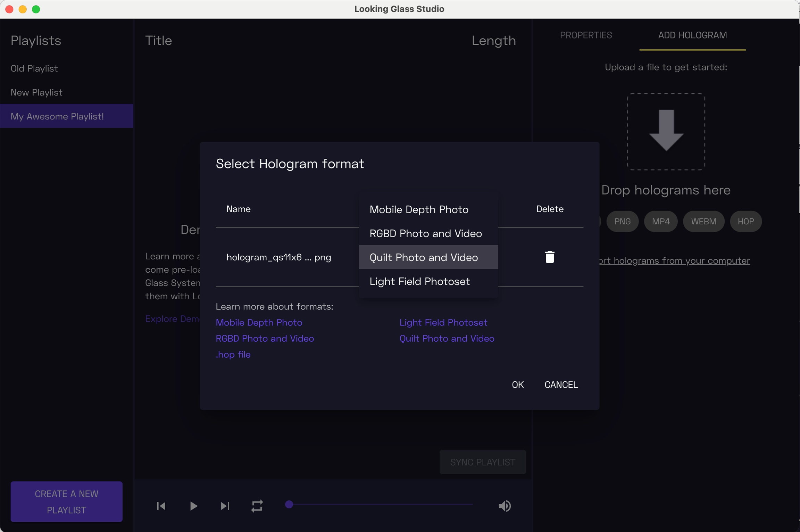Click Create a New Playlist button
The width and height of the screenshot is (800, 532).
66,501
